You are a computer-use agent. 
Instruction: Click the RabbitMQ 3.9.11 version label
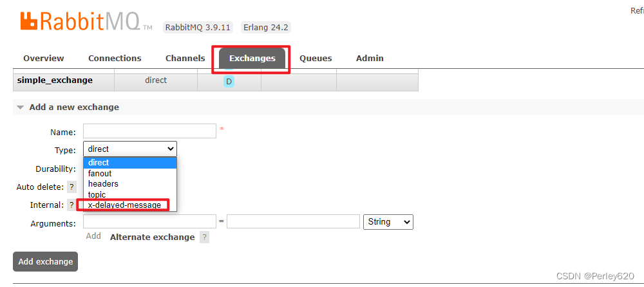pyautogui.click(x=198, y=28)
